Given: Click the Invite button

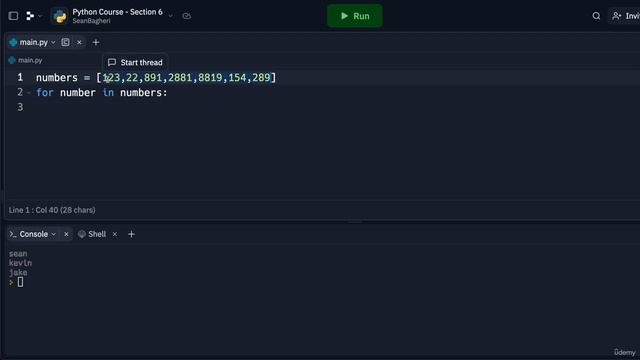Looking at the screenshot, I should (x=624, y=16).
